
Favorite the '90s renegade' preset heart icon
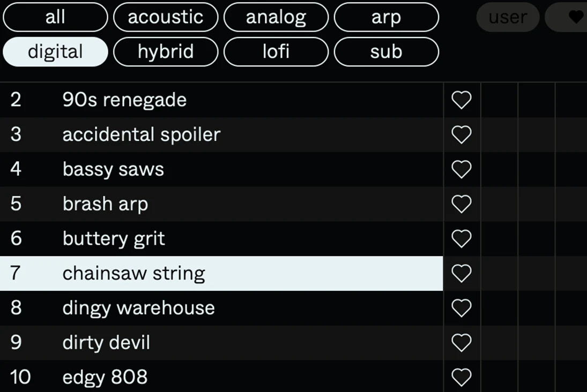461,100
